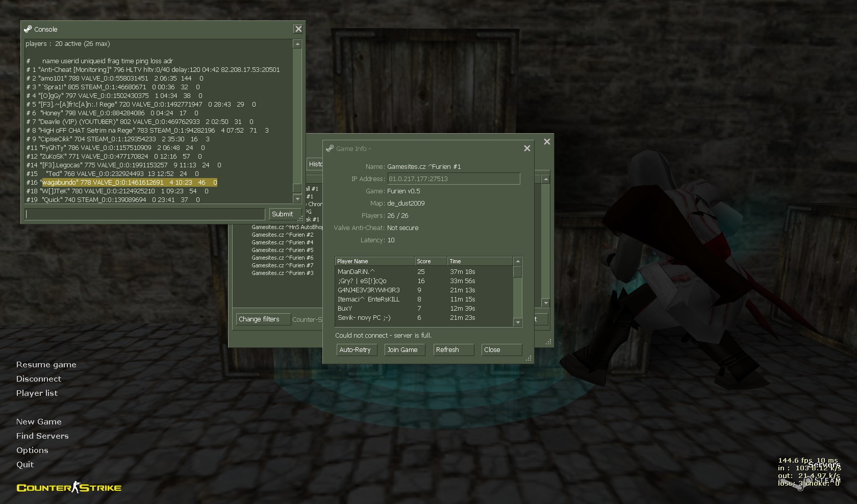Select Gamesites.cz ^Furien #5 server
The width and height of the screenshot is (857, 504).
[282, 250]
